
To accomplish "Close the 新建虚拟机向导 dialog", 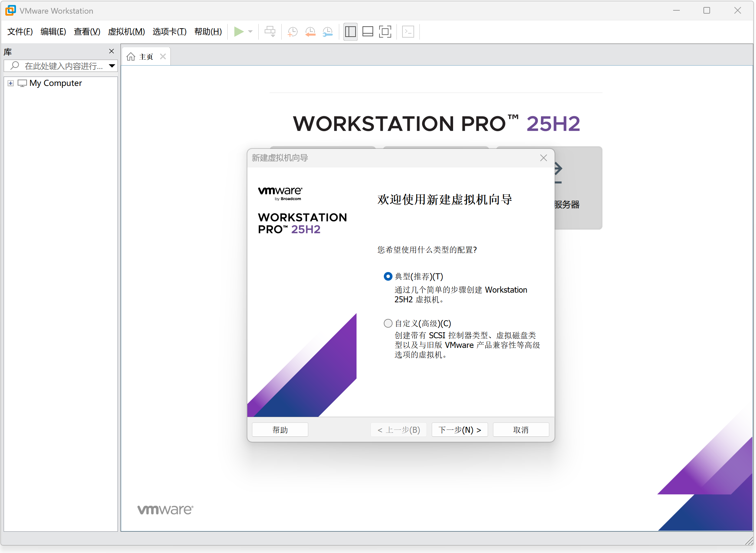I will tap(543, 158).
